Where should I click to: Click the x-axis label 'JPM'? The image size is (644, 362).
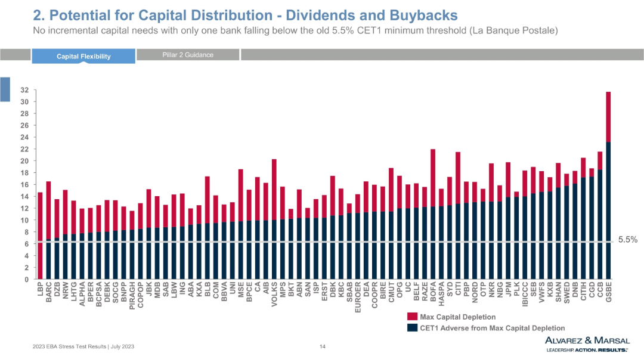coord(508,289)
